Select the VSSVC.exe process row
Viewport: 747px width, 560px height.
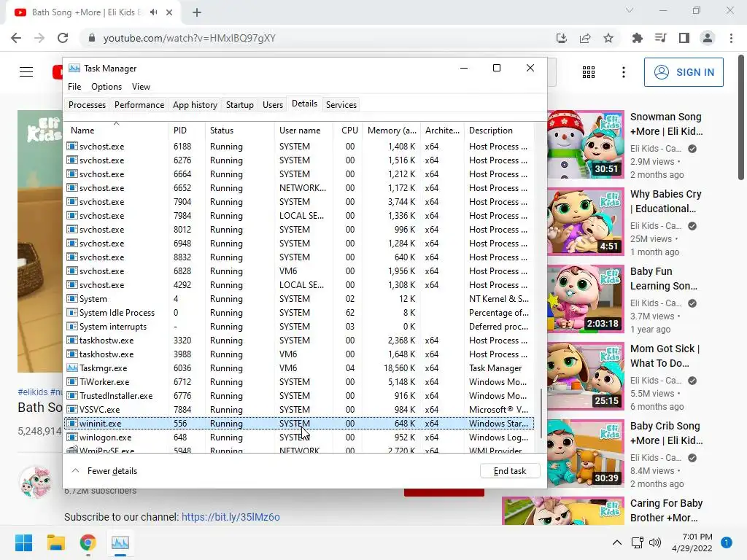(299, 410)
